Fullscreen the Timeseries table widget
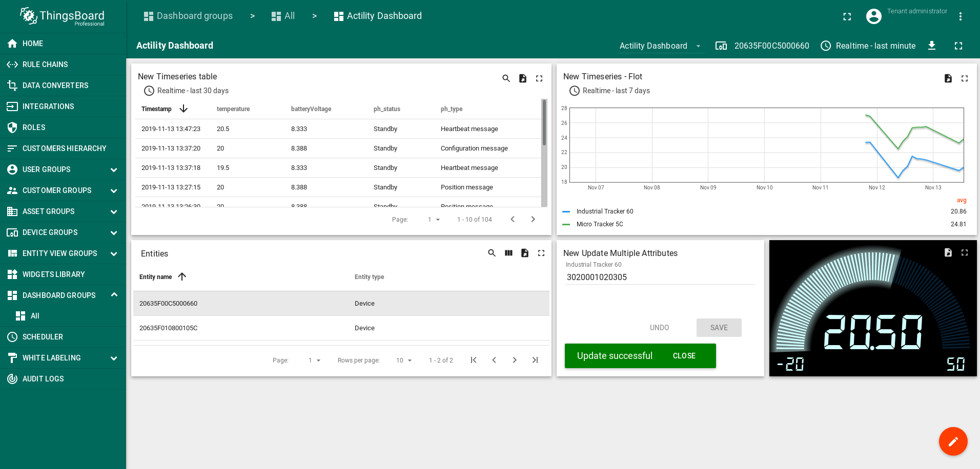 pos(539,78)
